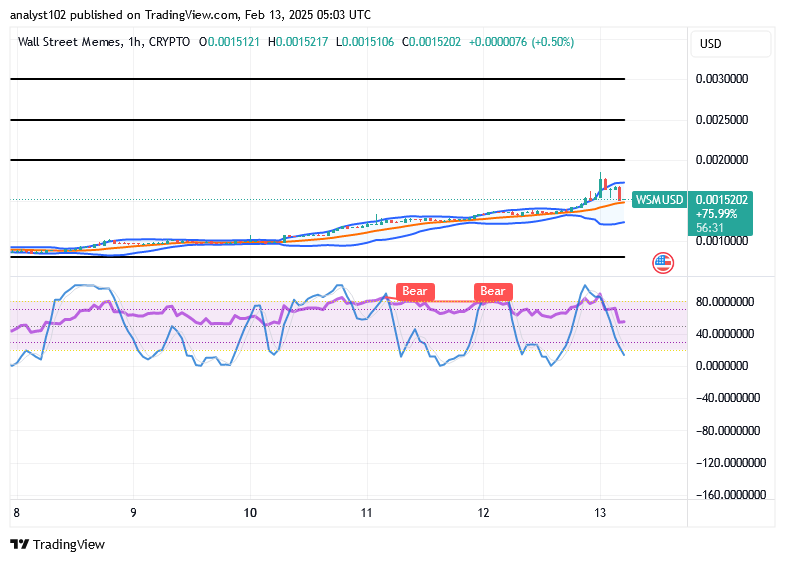Click the 40.0000000 oscillator axis label
This screenshot has height=562, width=785.
click(725, 334)
